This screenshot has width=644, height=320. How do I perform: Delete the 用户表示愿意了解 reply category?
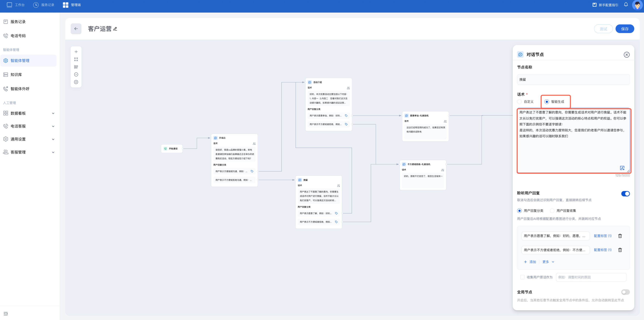pyautogui.click(x=620, y=236)
